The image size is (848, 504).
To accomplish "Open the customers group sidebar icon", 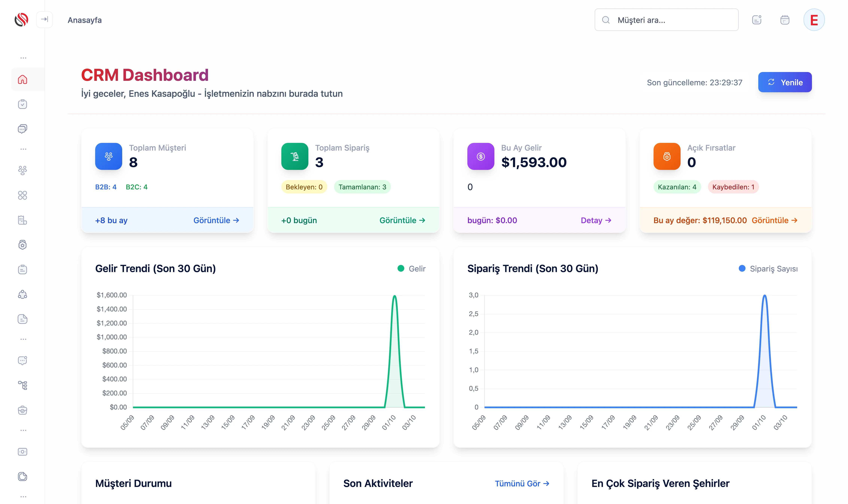I will coord(23,170).
